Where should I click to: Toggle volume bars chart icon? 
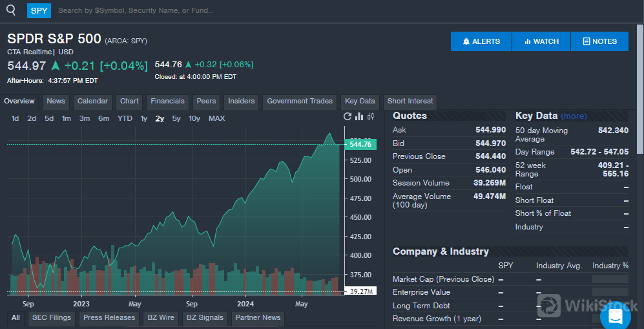coord(359,117)
